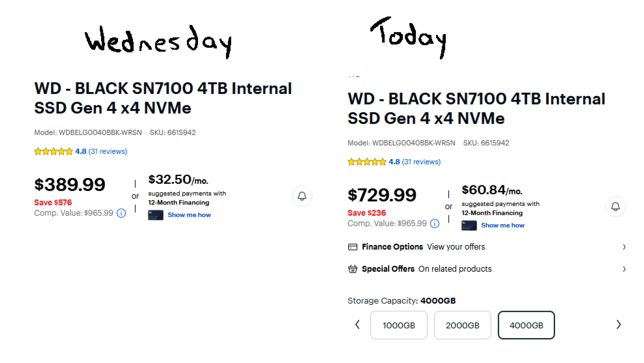Click the financing card image in Today listing

469,226
